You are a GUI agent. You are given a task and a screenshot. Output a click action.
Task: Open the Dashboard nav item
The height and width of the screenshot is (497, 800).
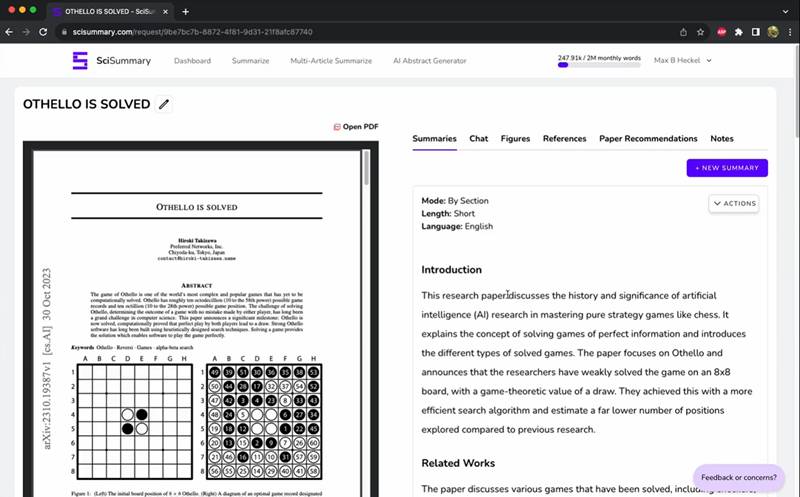click(x=192, y=61)
